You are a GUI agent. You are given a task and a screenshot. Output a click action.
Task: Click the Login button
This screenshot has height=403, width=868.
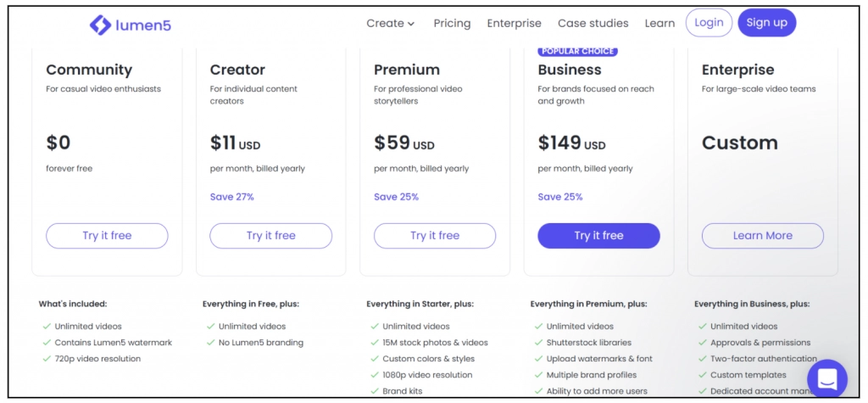pyautogui.click(x=709, y=23)
